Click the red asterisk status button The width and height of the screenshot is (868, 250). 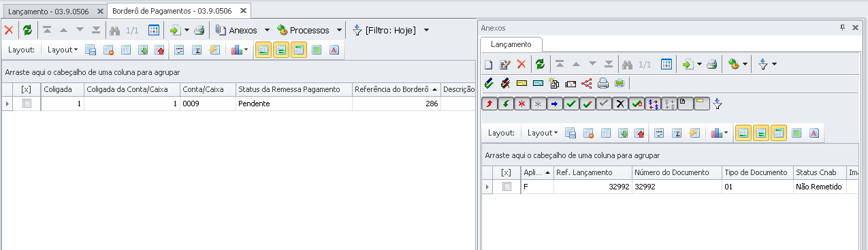[521, 104]
